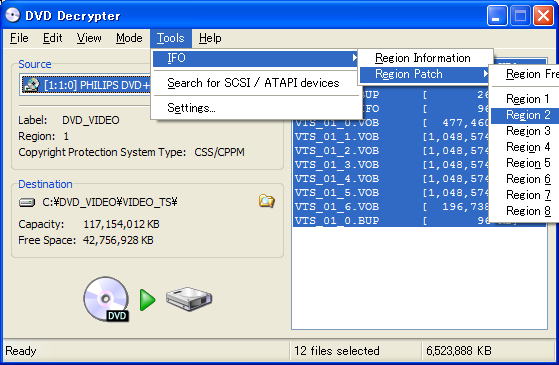559x365 pixels.
Task: Select file VTS_01_1.VOB
Action: pos(390,137)
